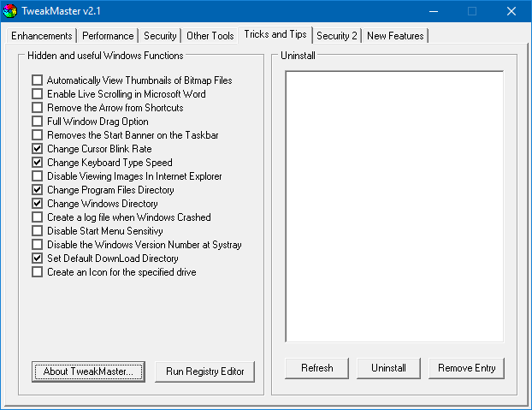
Task: Check Enable Live Scrolling in Microsoft Word
Action: tap(38, 94)
